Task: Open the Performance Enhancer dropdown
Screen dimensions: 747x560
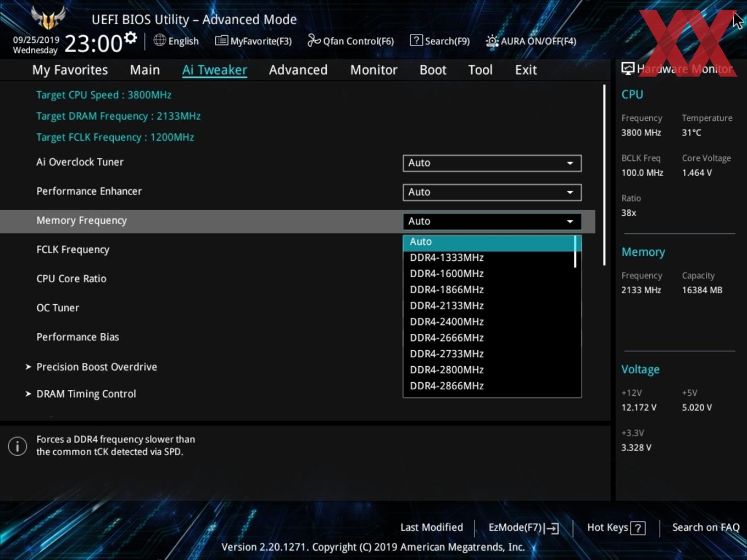Action: [x=492, y=192]
